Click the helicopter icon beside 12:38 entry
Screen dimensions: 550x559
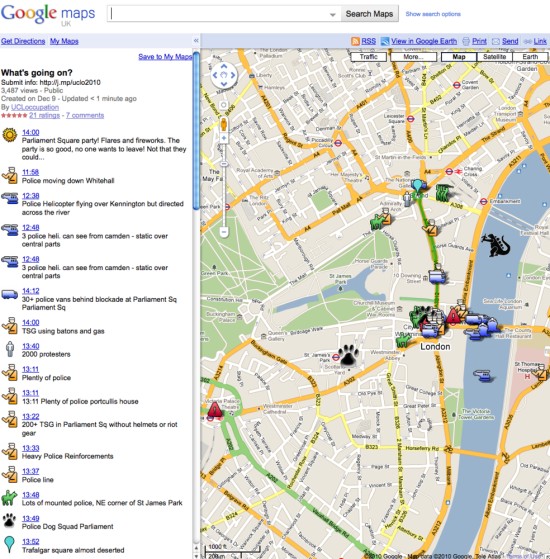pos(10,198)
